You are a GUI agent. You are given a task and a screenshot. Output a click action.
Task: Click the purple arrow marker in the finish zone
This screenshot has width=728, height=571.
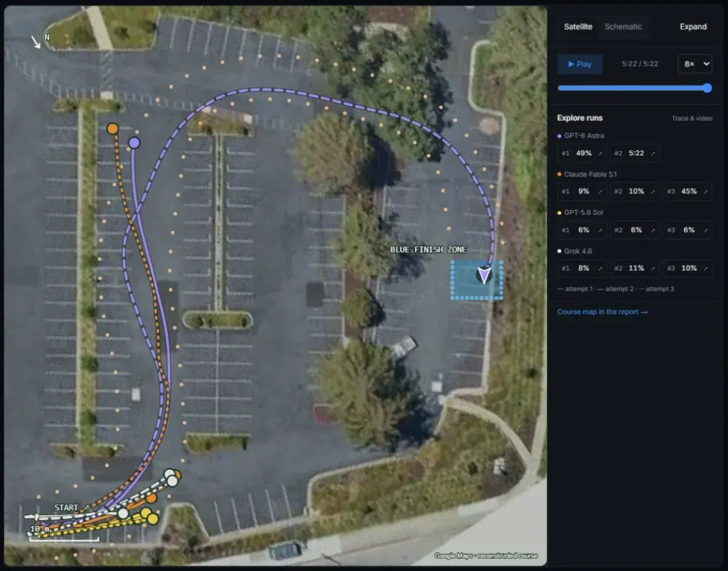point(484,275)
